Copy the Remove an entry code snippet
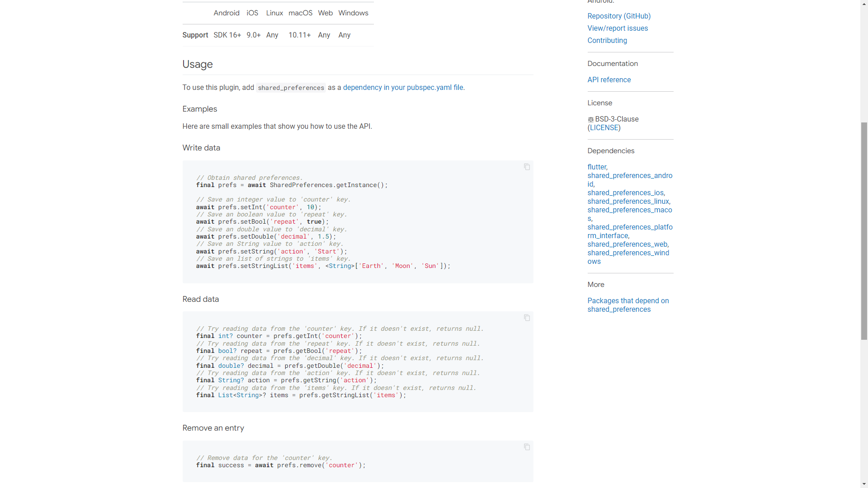This screenshot has width=868, height=488. 527,447
